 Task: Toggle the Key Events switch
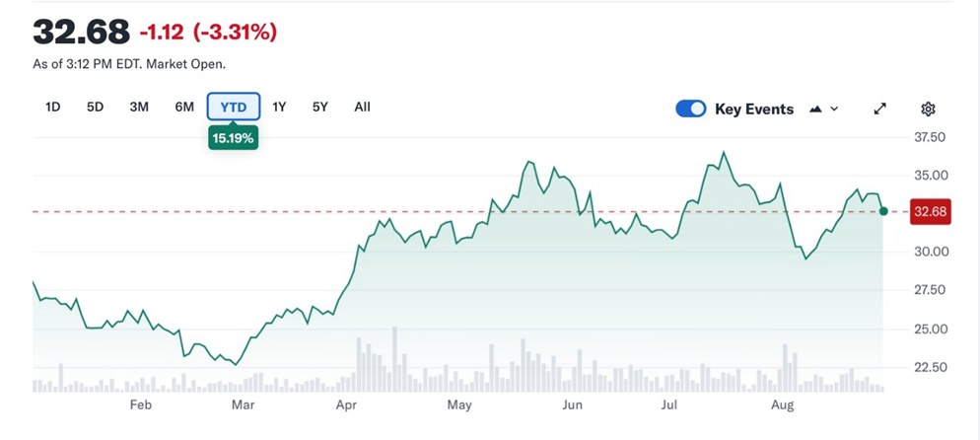[690, 109]
